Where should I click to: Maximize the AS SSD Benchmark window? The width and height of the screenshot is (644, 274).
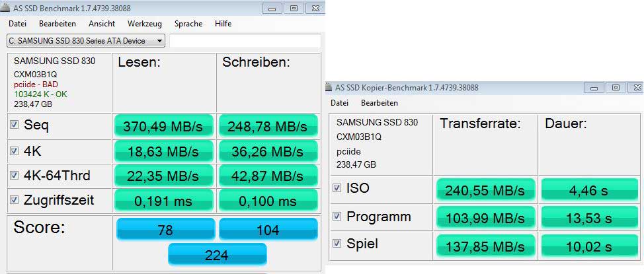pyautogui.click(x=294, y=8)
